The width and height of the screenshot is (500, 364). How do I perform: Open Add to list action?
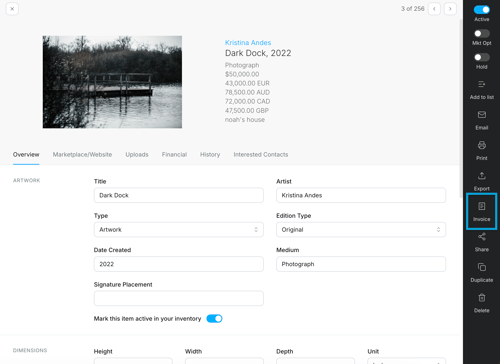482,90
